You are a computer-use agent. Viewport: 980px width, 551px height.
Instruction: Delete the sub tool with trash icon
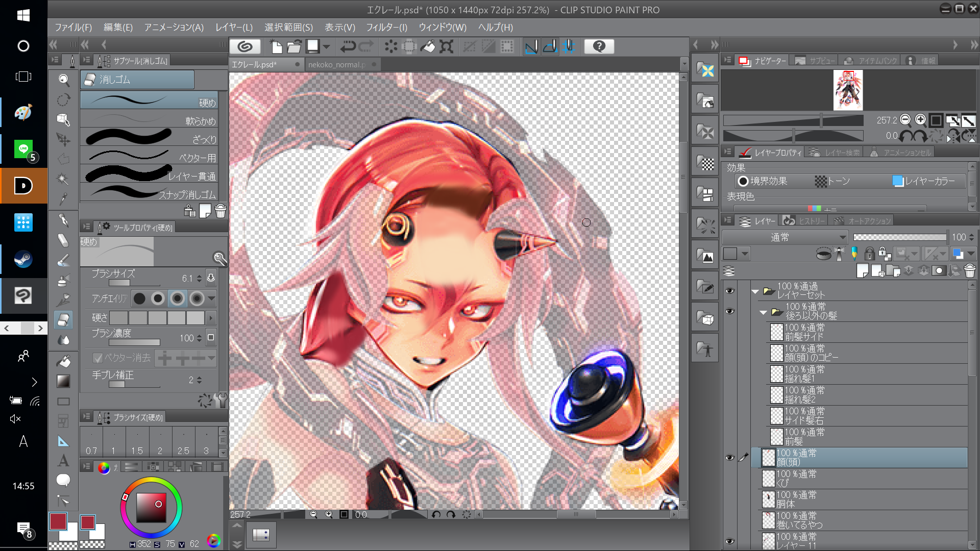[220, 211]
